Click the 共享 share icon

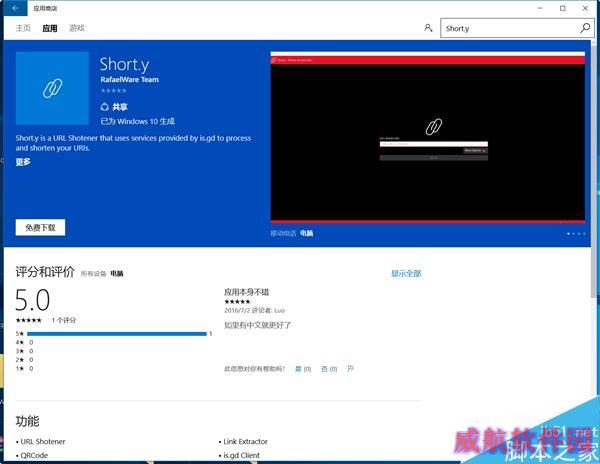click(104, 107)
